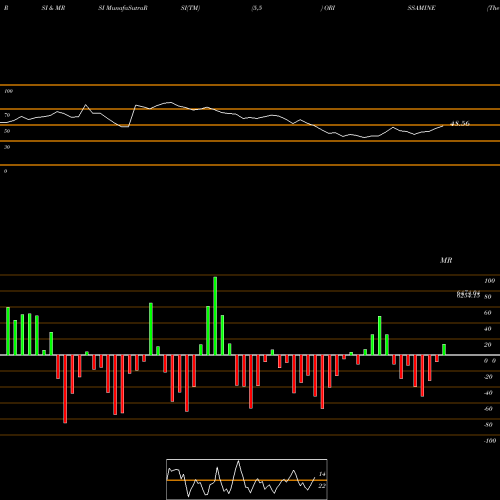
Task: Click the lowest red MRSI bar
Action: 65,389
